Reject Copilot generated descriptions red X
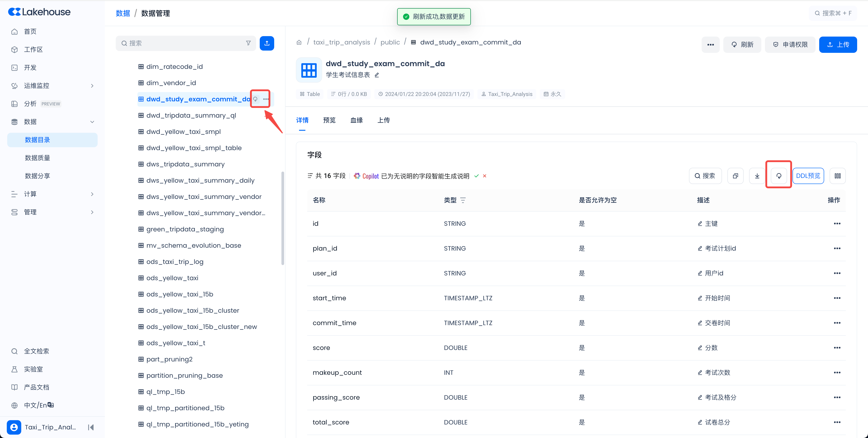The width and height of the screenshot is (868, 438). [485, 176]
